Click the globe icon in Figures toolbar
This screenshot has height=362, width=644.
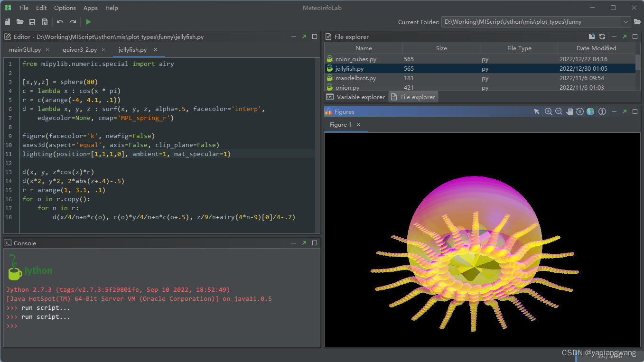point(590,111)
